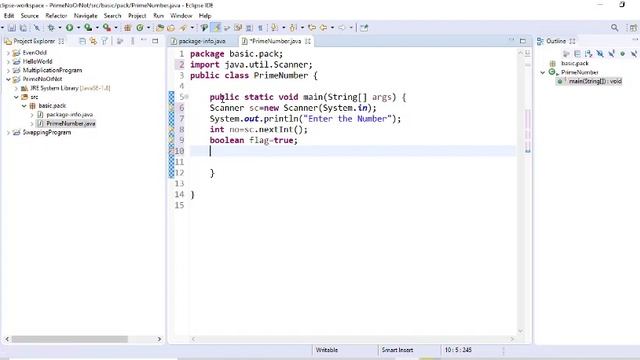Expand the MultiplicationProgram project
Image resolution: width=640 pixels, height=360 pixels.
8,71
